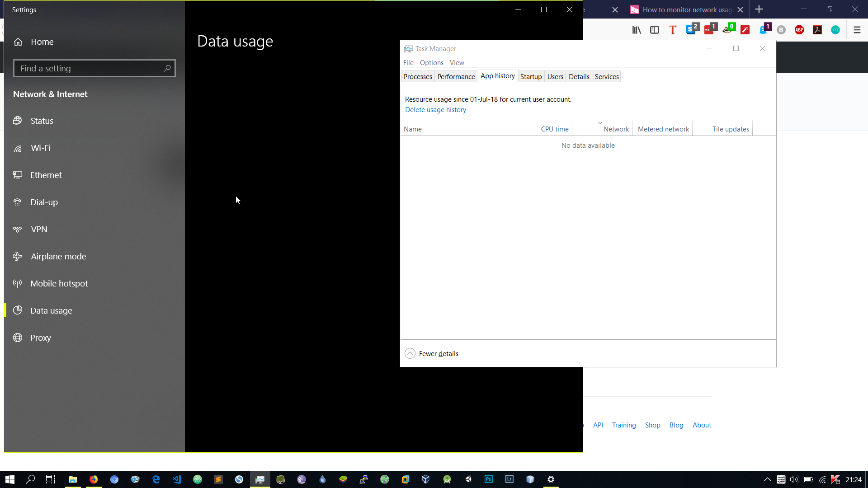
Task: Go to Airplane mode settings
Action: tap(58, 256)
